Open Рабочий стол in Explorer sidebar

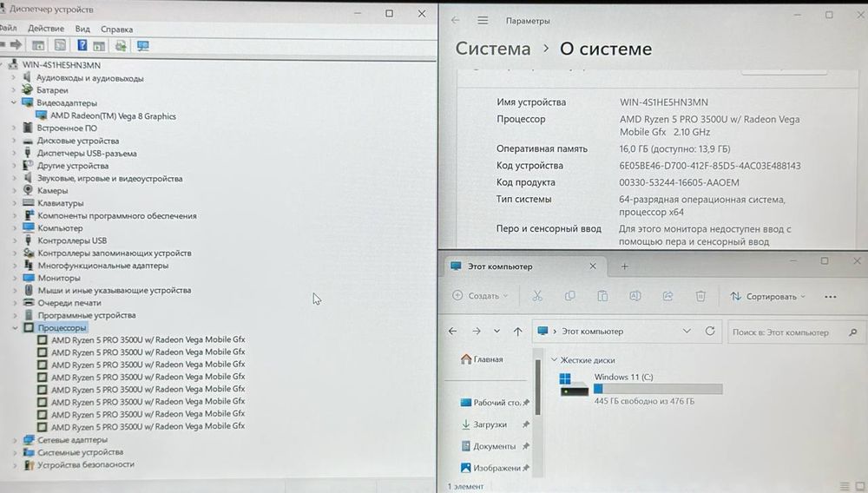(x=495, y=402)
